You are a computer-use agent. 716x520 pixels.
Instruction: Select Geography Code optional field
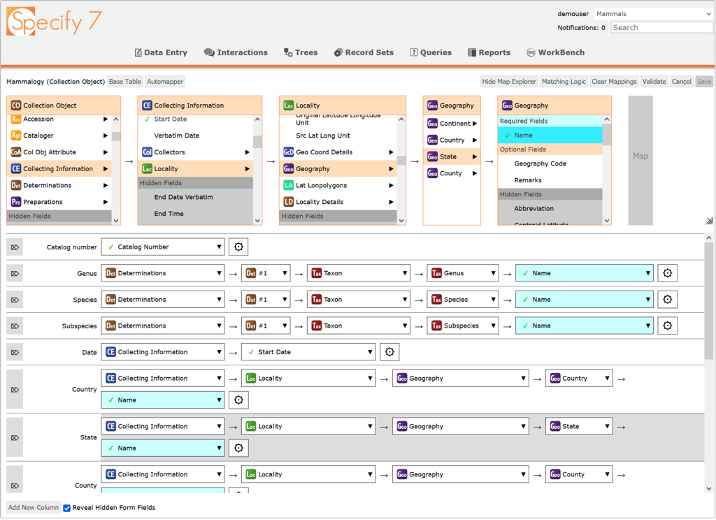550,163
